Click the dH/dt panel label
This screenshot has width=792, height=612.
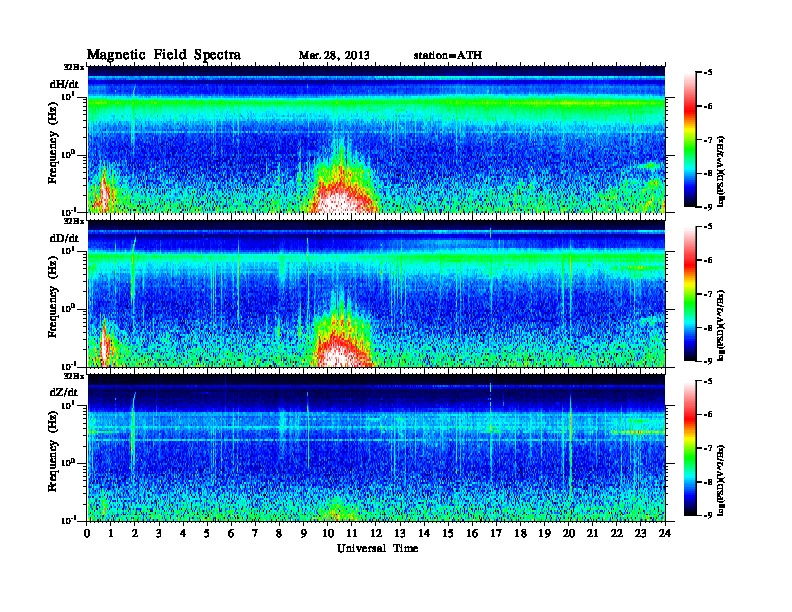64,84
